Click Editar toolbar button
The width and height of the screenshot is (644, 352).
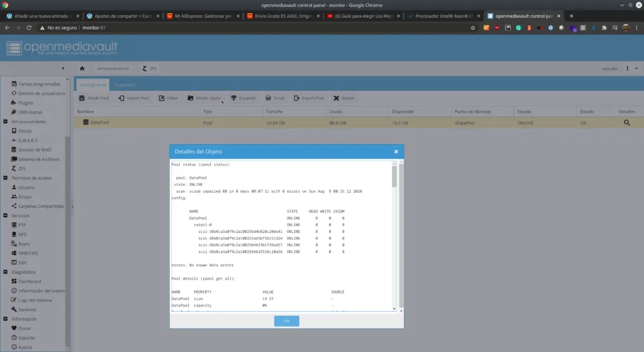point(169,98)
